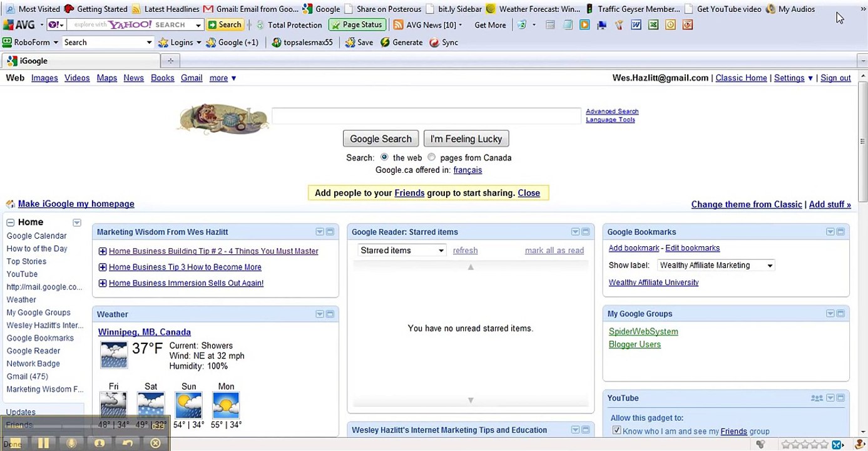Click the Monday sunny forecast image
The image size is (868, 451).
(x=226, y=405)
